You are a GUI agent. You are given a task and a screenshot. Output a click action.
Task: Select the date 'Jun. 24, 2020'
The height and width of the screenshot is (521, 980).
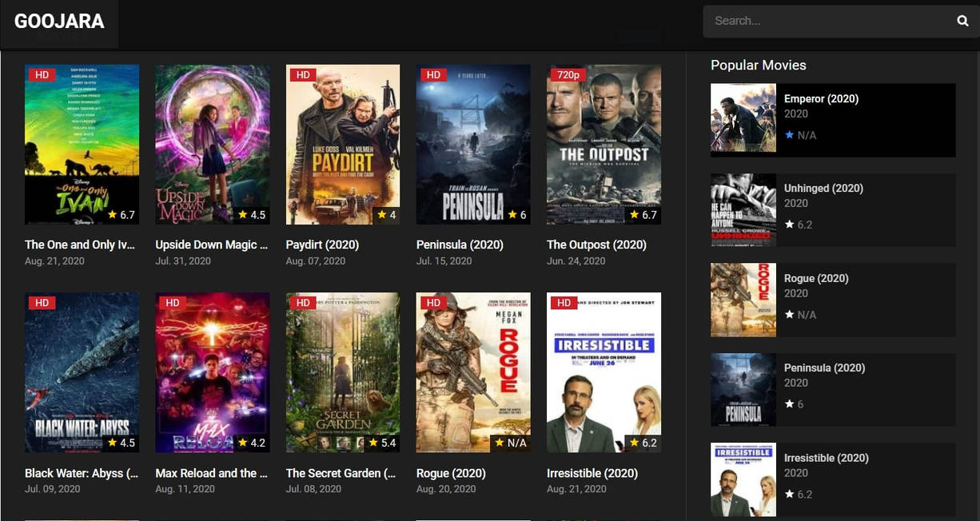pos(576,261)
